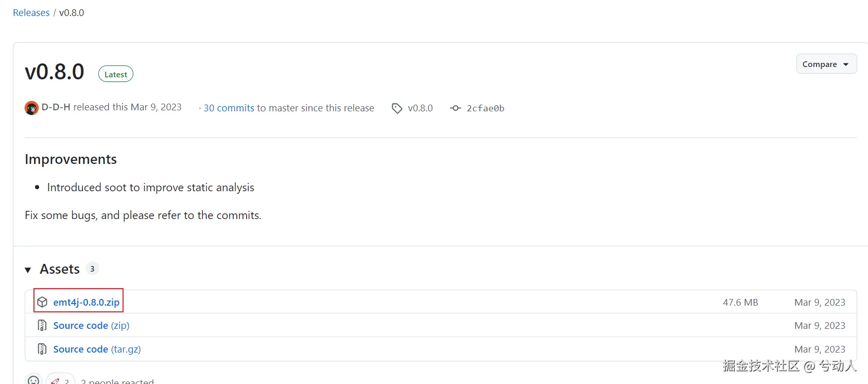This screenshot has height=384, width=868.
Task: Open the smiley emoji reaction picker
Action: 33,380
